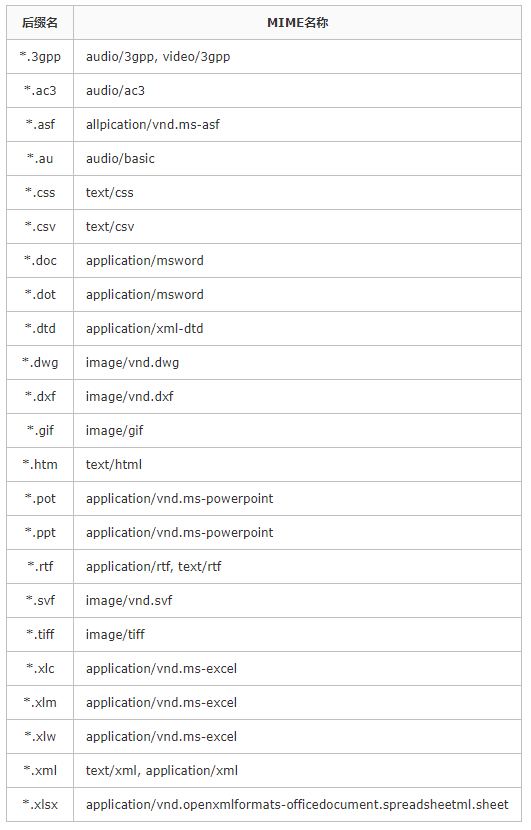Select the *.dtd extension cell
The height and width of the screenshot is (830, 531).
(40, 328)
